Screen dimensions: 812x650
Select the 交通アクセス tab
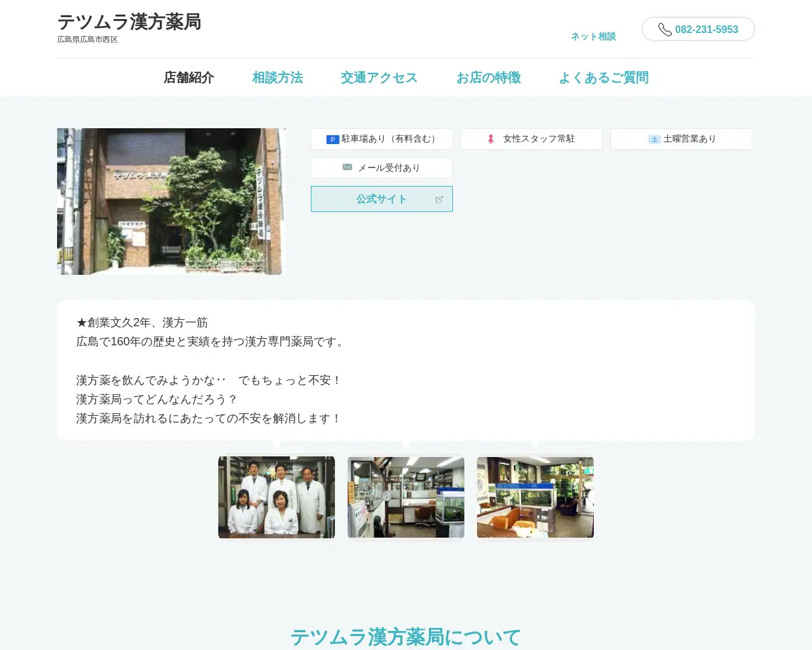click(x=379, y=77)
